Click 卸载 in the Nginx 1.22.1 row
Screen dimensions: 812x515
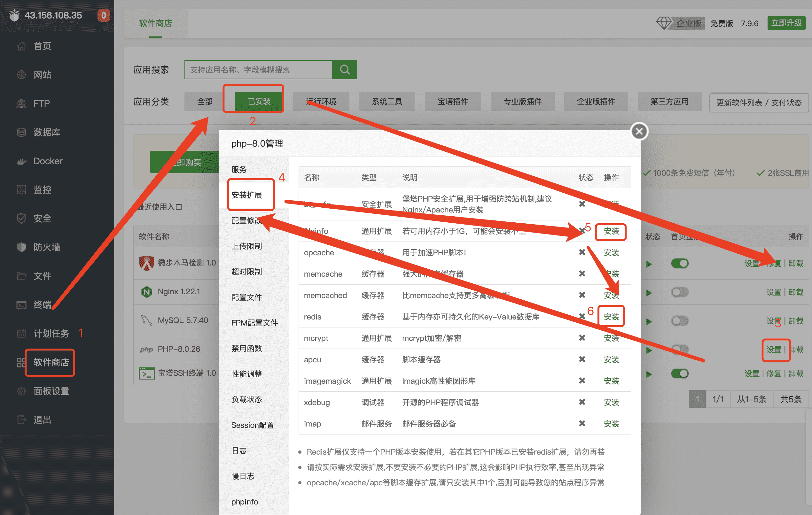point(796,292)
